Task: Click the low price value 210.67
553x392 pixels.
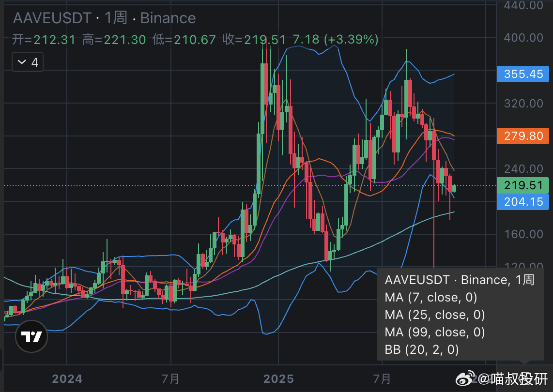Action: coord(195,40)
